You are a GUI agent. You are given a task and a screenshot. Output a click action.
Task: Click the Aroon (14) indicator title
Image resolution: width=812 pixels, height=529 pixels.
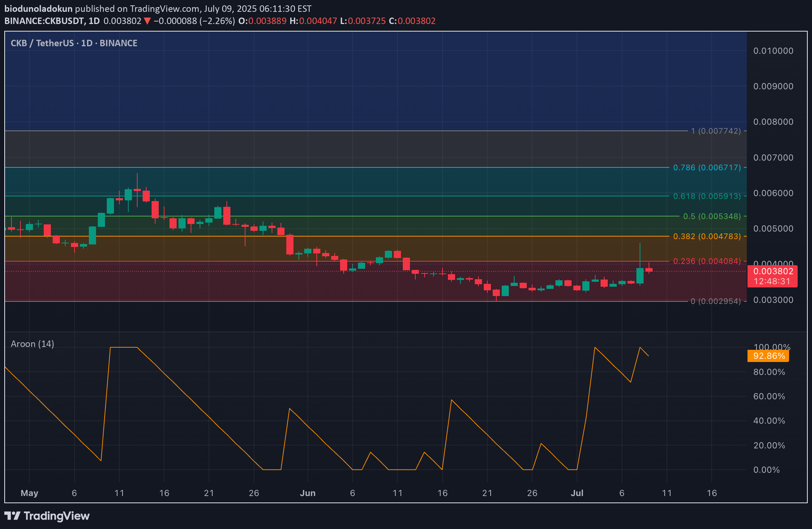tap(33, 344)
